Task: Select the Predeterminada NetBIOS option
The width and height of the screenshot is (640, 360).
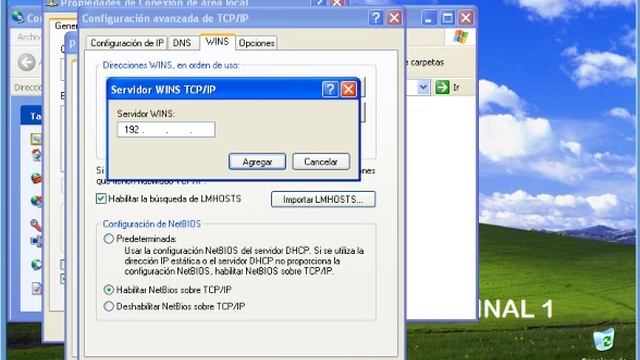Action: tap(109, 239)
